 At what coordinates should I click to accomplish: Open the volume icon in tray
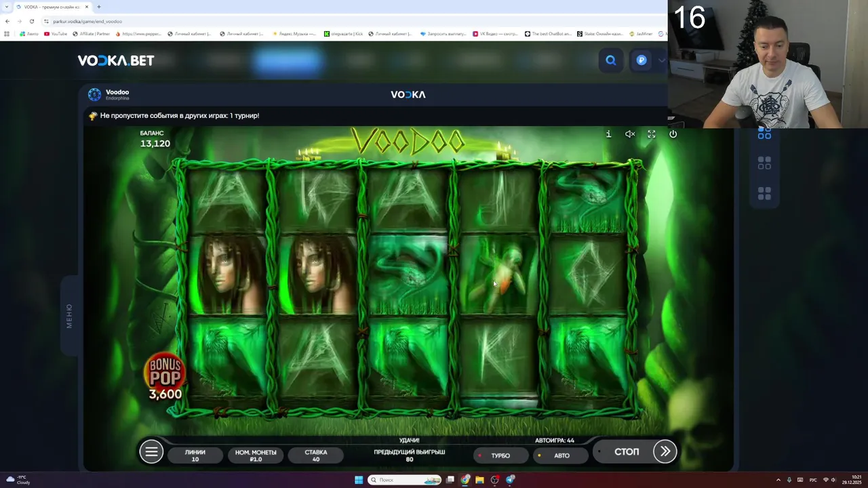coord(834,480)
